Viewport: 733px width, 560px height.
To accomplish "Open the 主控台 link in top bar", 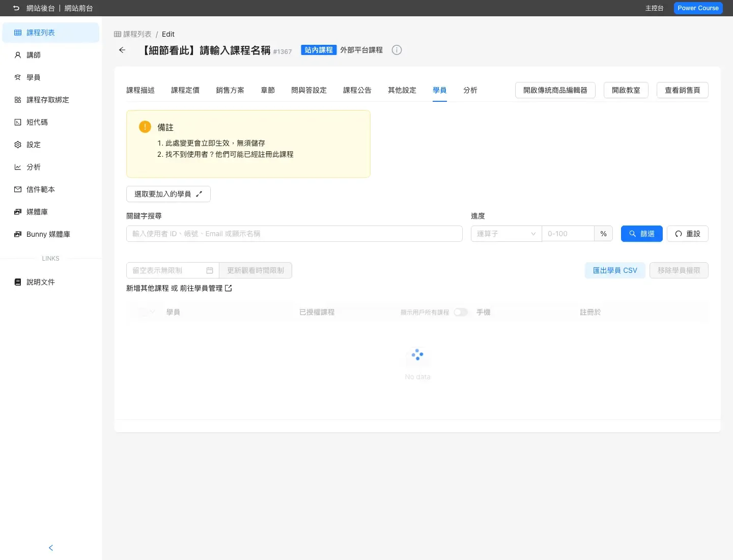I will (655, 8).
